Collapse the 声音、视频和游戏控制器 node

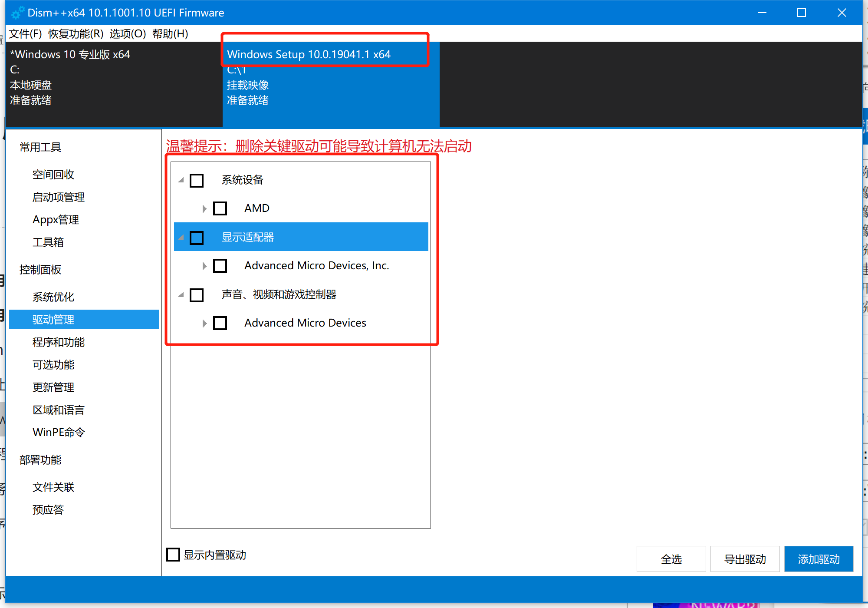click(x=181, y=294)
